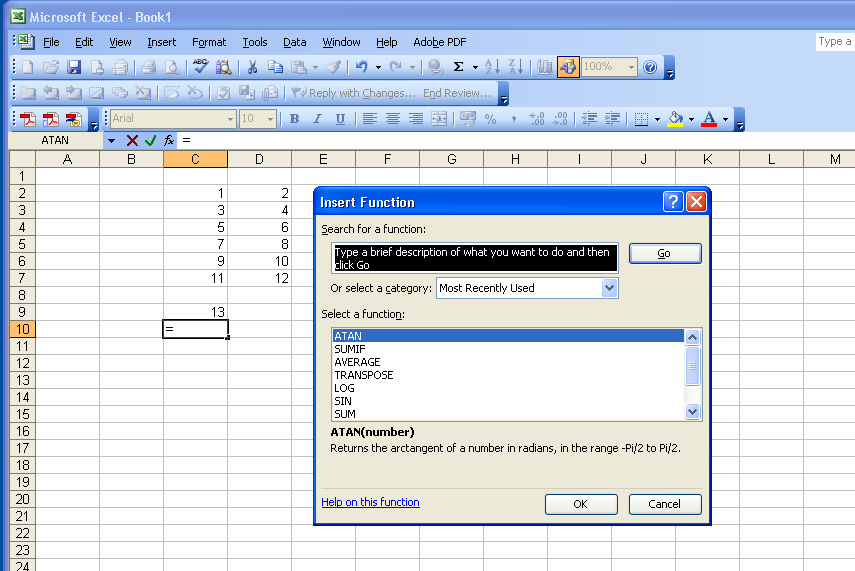Click the function list scroll-down arrow

pyautogui.click(x=693, y=412)
